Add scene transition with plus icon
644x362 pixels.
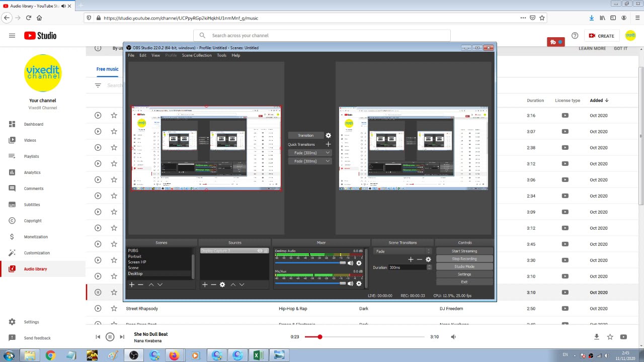[411, 259]
